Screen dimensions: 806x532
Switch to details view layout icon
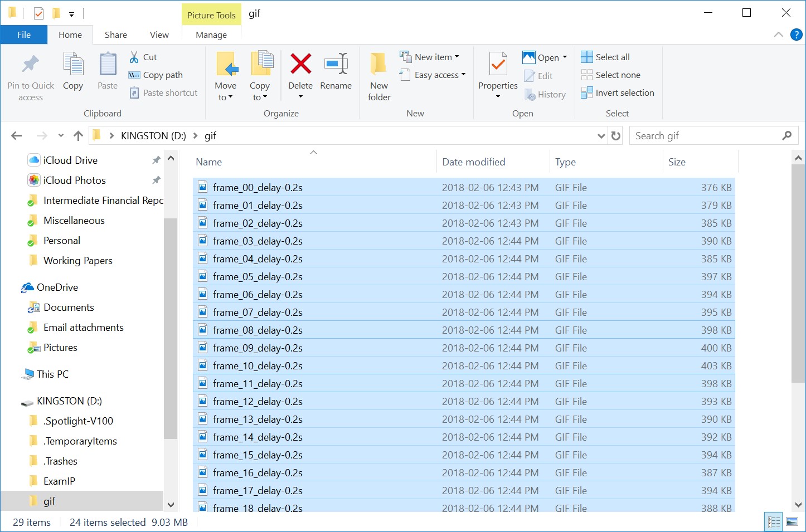(x=774, y=522)
